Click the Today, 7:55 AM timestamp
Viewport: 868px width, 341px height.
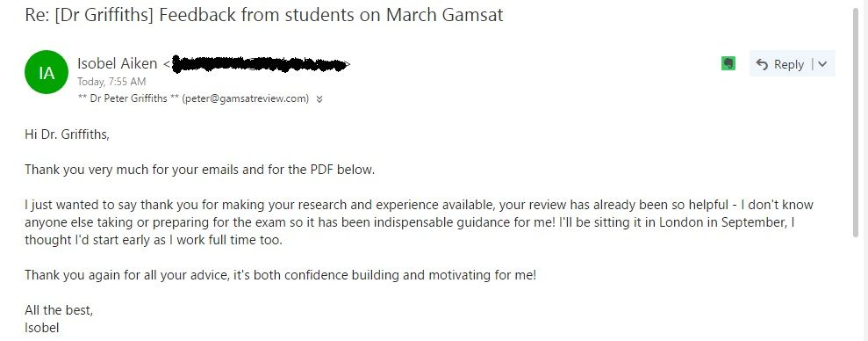111,82
